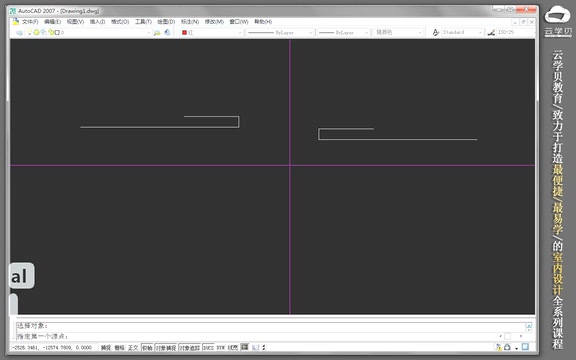Toggle 对象捕捉 object snap
Screen dimensions: 576x360
point(166,348)
